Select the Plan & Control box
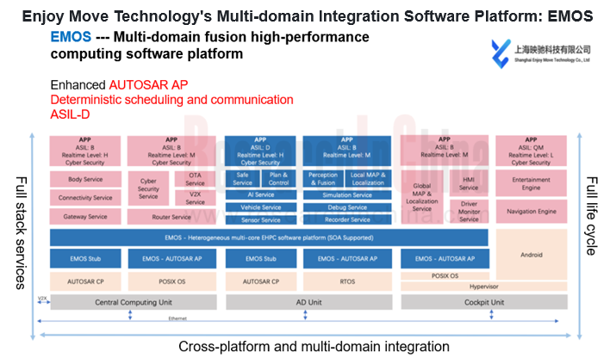This screenshot has height=364, width=610. click(278, 179)
